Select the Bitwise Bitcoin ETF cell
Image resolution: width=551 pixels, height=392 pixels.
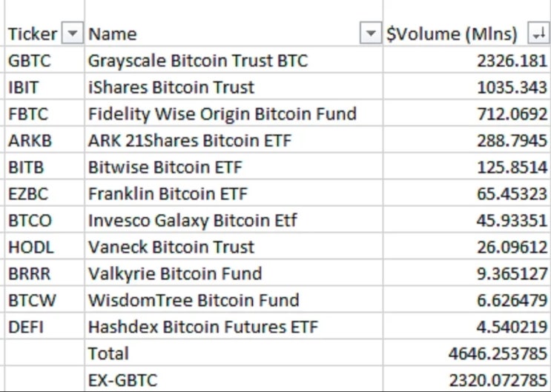[x=165, y=167]
